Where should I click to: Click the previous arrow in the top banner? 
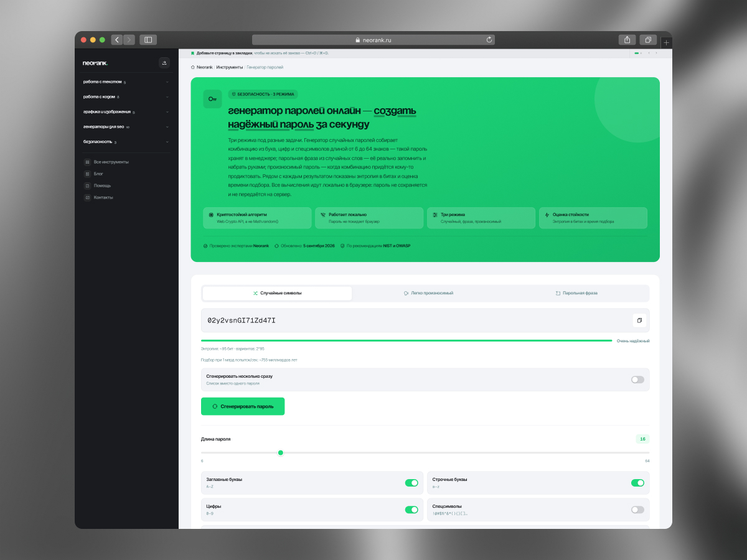(x=649, y=53)
